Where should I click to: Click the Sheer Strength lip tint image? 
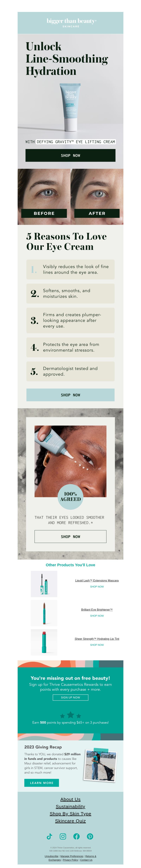coord(44,642)
